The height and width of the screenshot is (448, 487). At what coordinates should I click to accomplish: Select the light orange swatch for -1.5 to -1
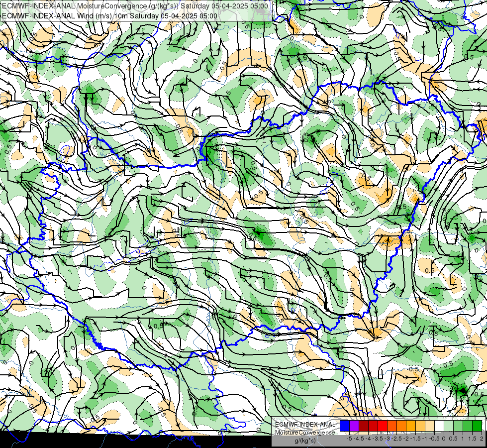420,426
